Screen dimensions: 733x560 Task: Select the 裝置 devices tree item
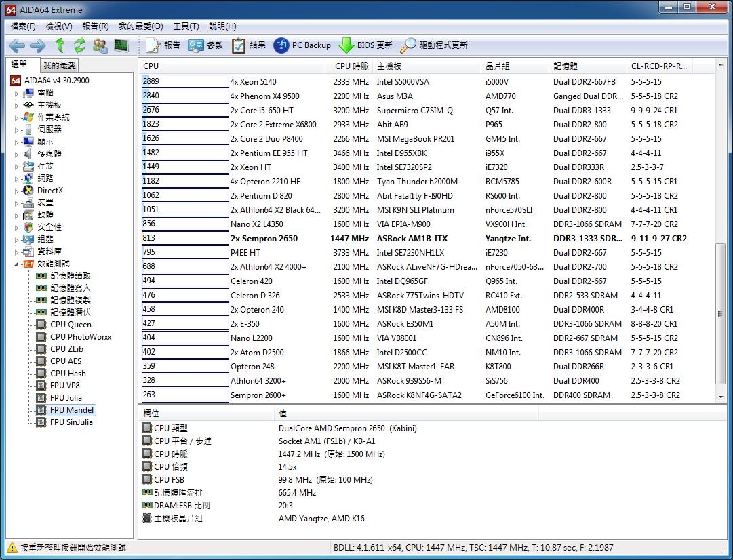tap(45, 203)
